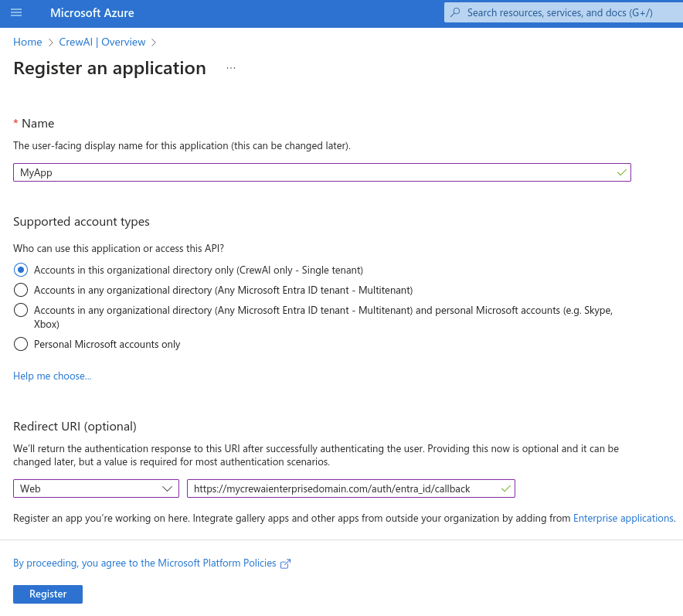The width and height of the screenshot is (683, 616).
Task: Click the ellipsis beside Register an application
Action: coord(230,68)
